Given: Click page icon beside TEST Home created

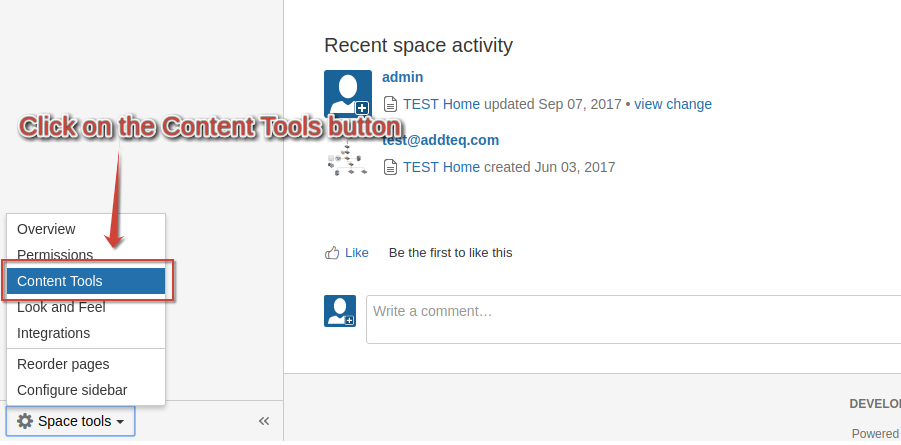Looking at the screenshot, I should pos(390,167).
